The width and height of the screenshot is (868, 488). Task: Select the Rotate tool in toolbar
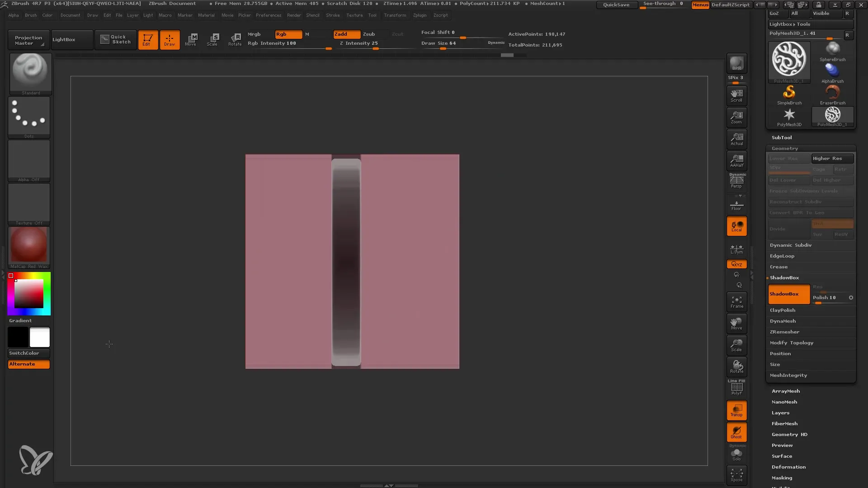click(234, 39)
